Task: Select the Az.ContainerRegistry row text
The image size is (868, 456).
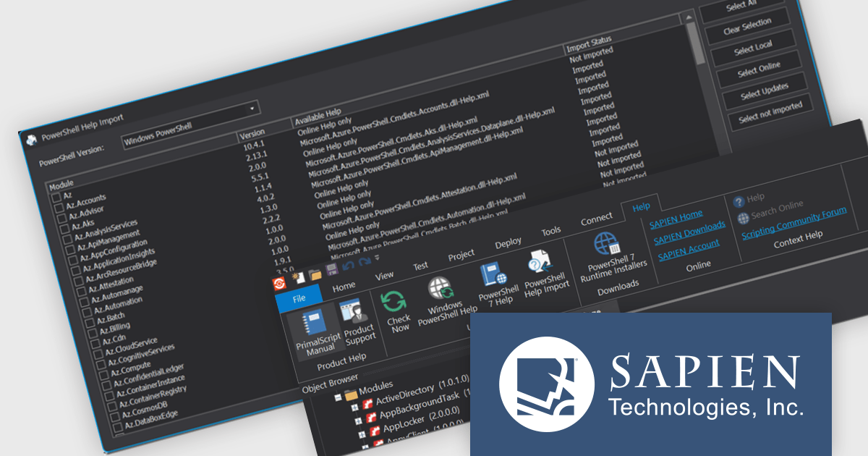Action: (x=151, y=397)
